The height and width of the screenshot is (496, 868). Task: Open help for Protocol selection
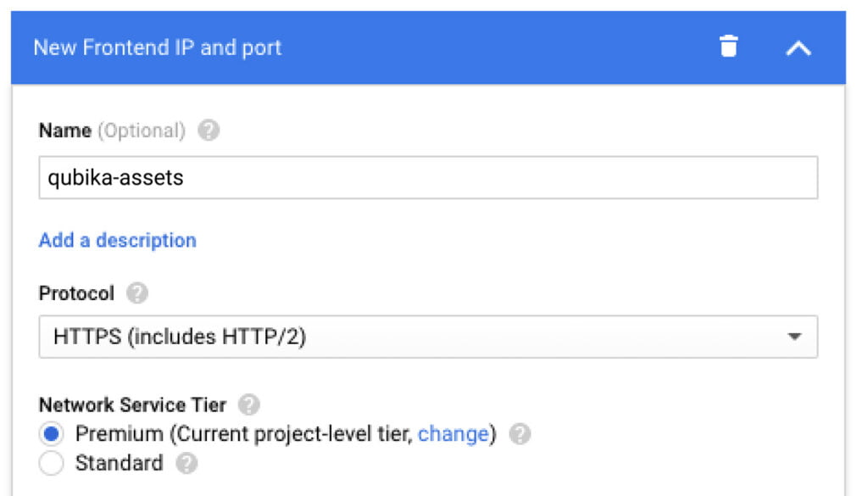pos(136,293)
